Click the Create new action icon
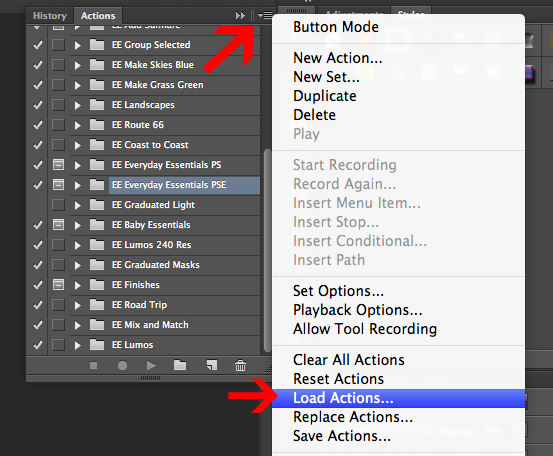The height and width of the screenshot is (456, 553). 212,365
